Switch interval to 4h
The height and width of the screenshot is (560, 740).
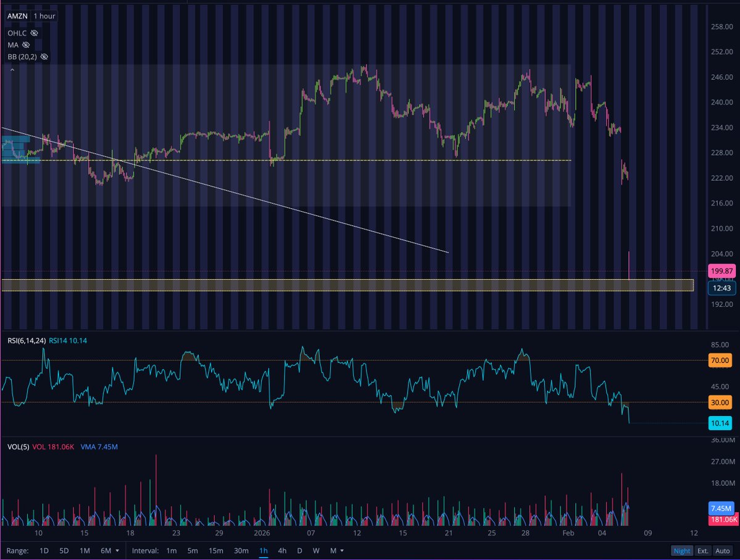[282, 550]
